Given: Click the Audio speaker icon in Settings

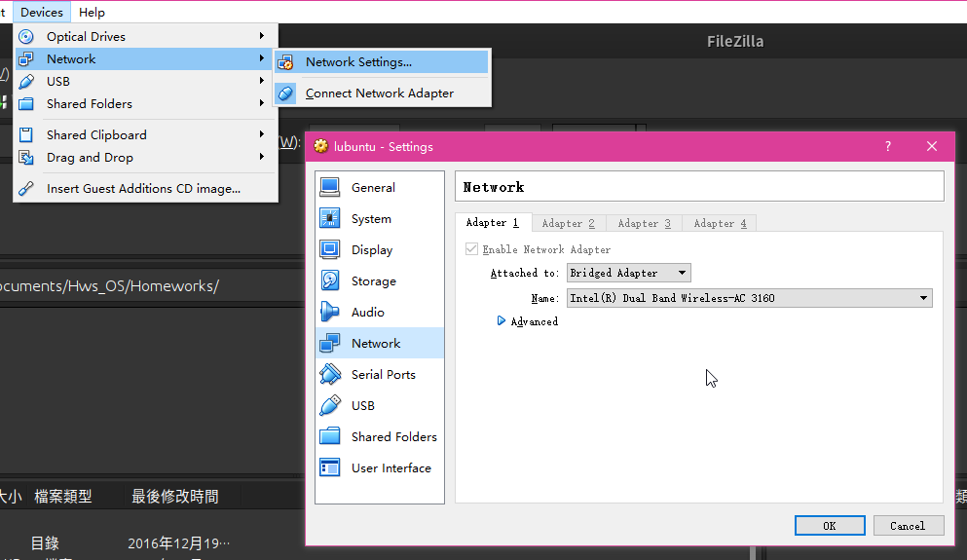Looking at the screenshot, I should click(x=330, y=312).
